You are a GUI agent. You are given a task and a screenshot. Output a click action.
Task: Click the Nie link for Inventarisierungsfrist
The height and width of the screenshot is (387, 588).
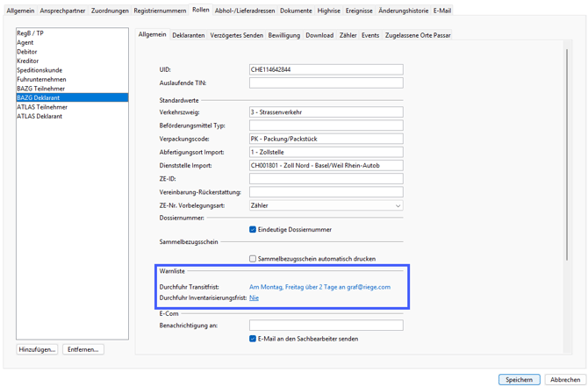point(254,298)
